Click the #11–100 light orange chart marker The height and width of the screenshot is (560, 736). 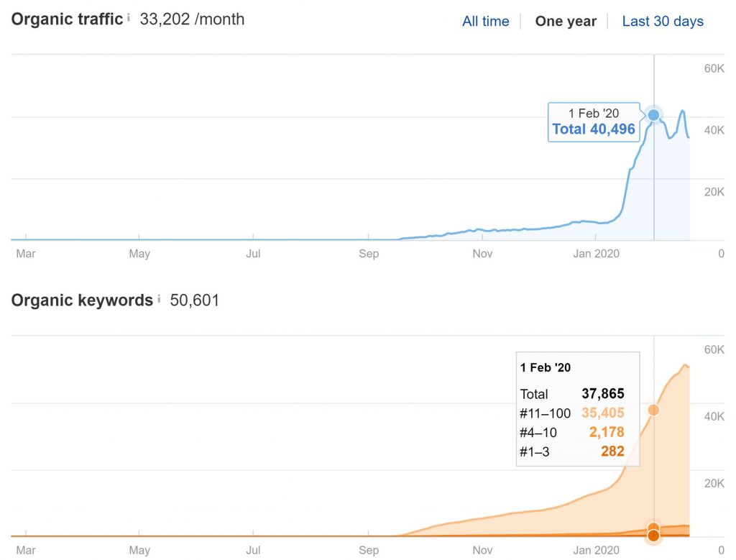[653, 410]
